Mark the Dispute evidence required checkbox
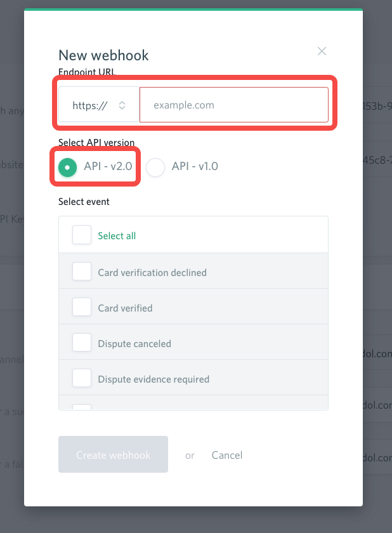The image size is (392, 533). [x=82, y=379]
